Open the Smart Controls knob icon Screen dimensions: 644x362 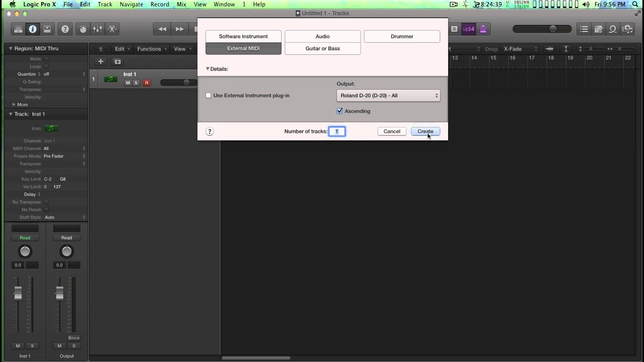83,29
